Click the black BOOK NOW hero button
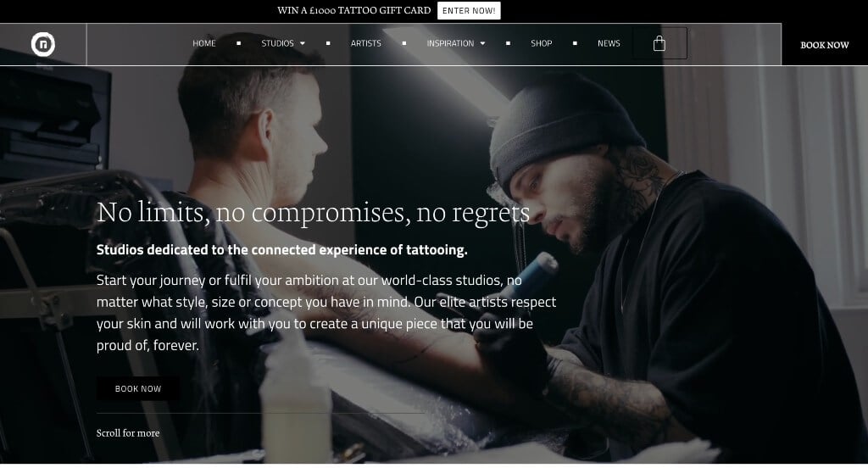868x468 pixels. (138, 389)
